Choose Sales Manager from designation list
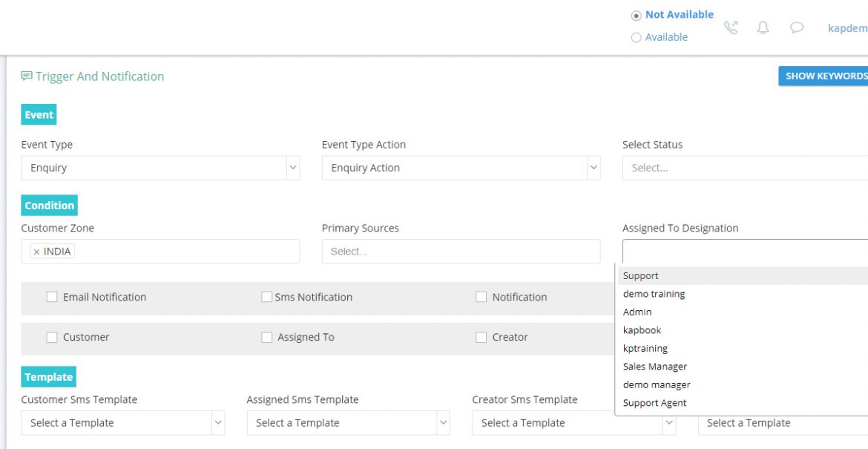 tap(743, 367)
